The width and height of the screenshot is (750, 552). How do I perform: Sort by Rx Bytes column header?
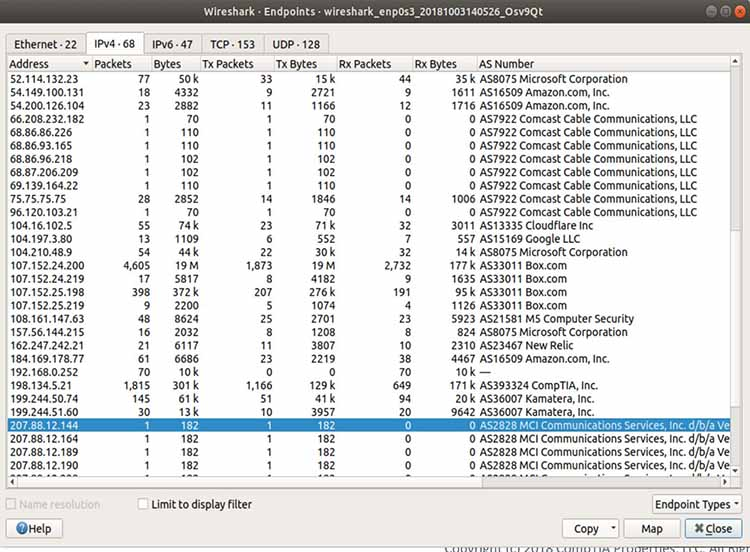pyautogui.click(x=444, y=64)
